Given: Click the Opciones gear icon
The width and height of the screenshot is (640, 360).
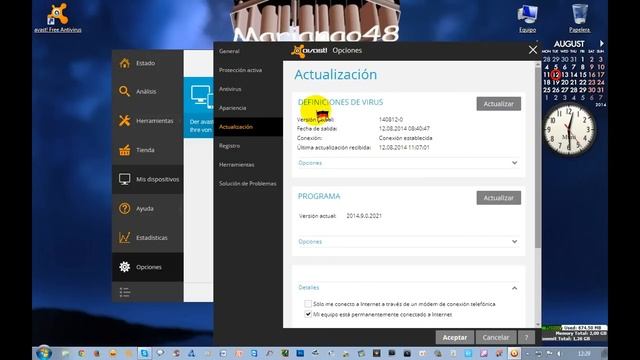Looking at the screenshot, I should (124, 267).
